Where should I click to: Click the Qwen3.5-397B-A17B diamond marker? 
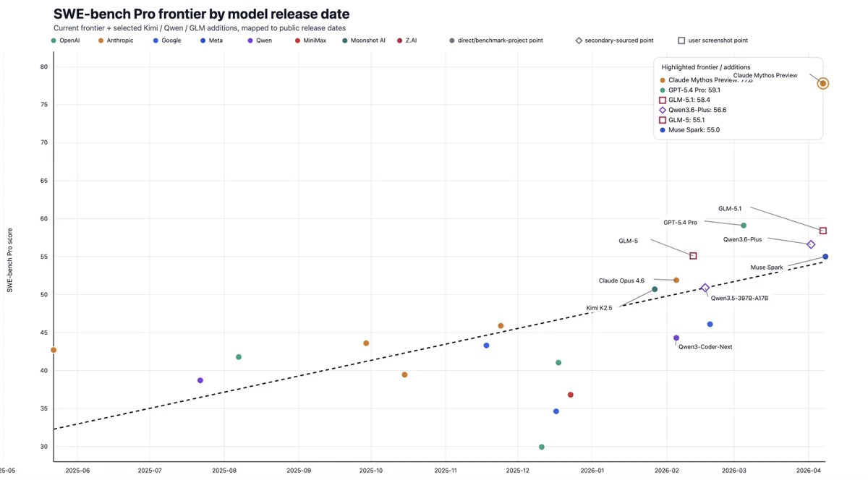tap(705, 288)
